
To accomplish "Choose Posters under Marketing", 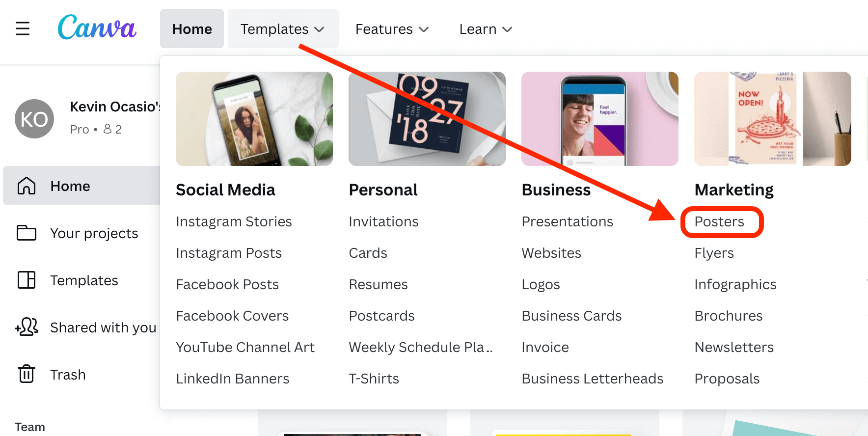I will (x=719, y=221).
